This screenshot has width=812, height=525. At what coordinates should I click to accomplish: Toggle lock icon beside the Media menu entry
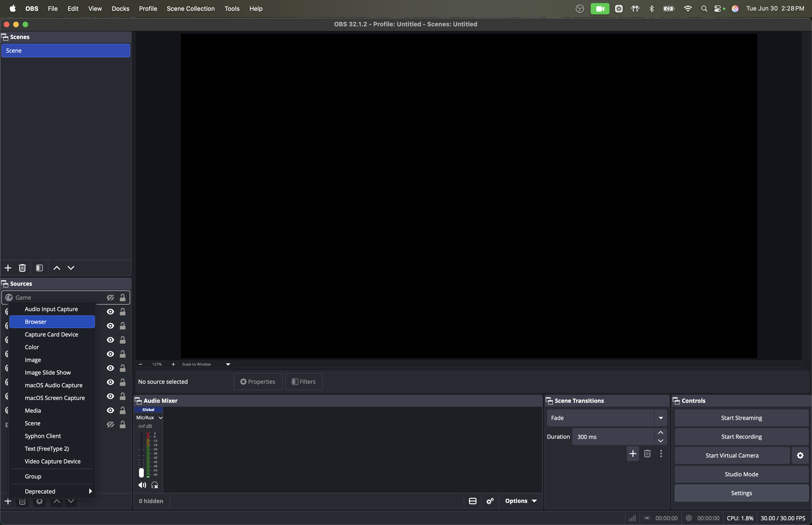[x=123, y=411]
